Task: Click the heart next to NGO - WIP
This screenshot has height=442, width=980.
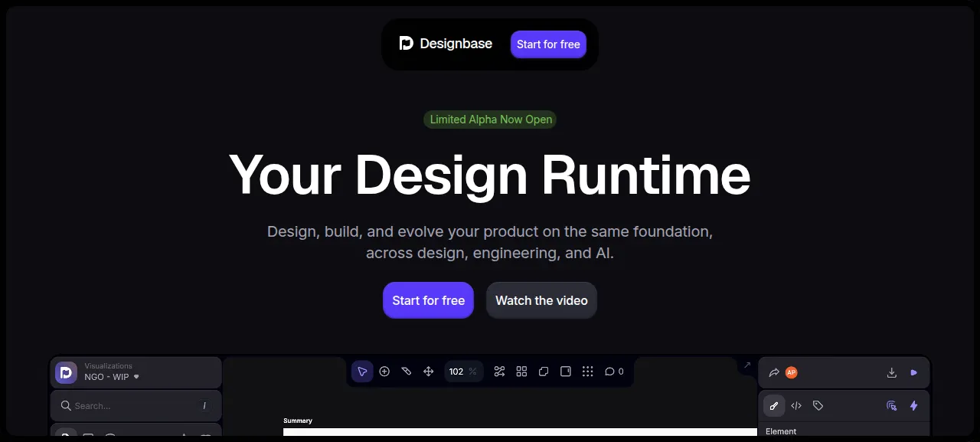Action: [x=136, y=377]
